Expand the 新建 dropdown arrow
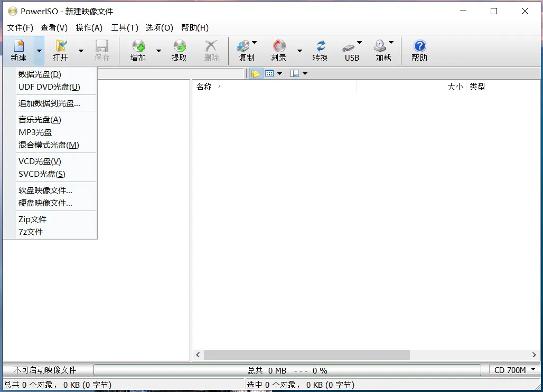Screen dimensions: 543x392 point(39,51)
